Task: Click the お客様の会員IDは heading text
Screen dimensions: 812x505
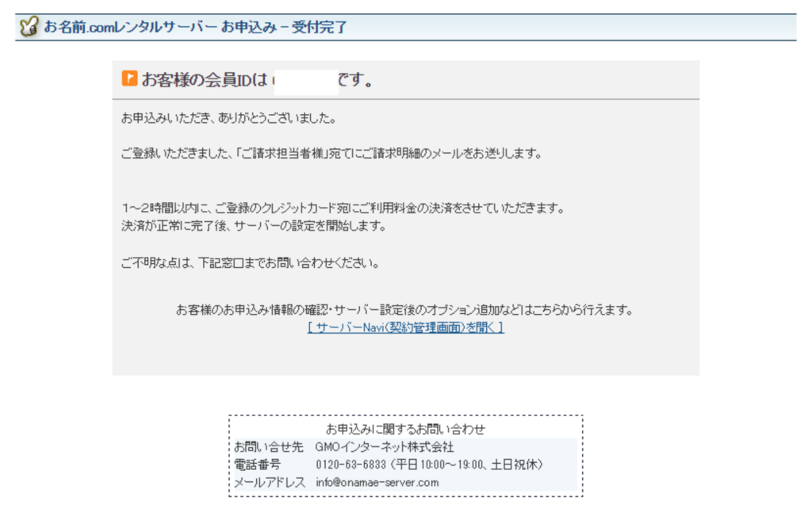Action: click(x=205, y=80)
